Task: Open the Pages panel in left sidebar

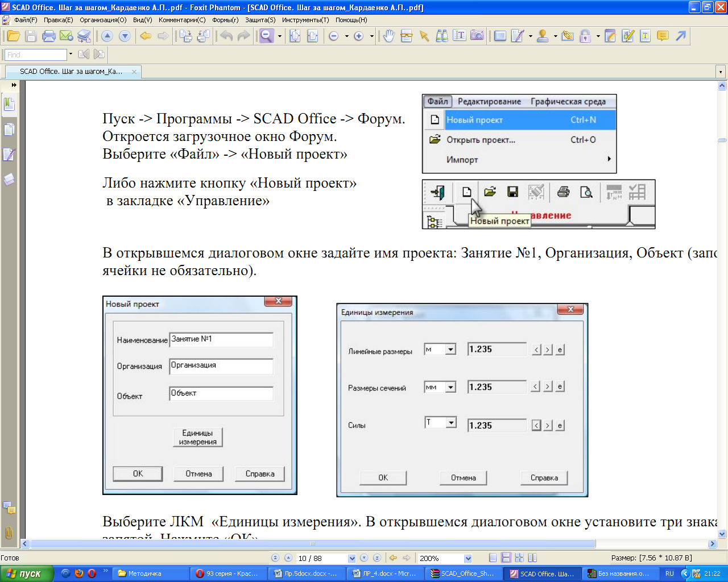Action: coord(9,130)
